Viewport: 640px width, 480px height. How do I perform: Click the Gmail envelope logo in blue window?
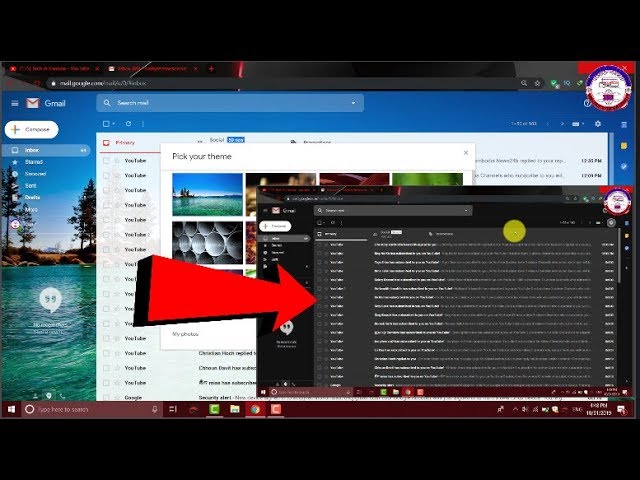(x=33, y=103)
